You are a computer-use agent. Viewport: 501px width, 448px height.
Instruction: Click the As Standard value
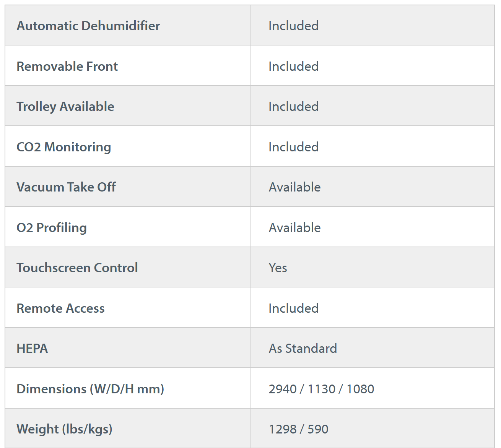coord(303,348)
